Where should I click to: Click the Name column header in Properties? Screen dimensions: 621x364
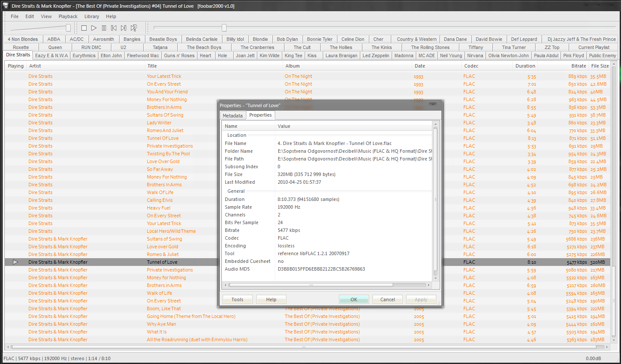tap(248, 126)
